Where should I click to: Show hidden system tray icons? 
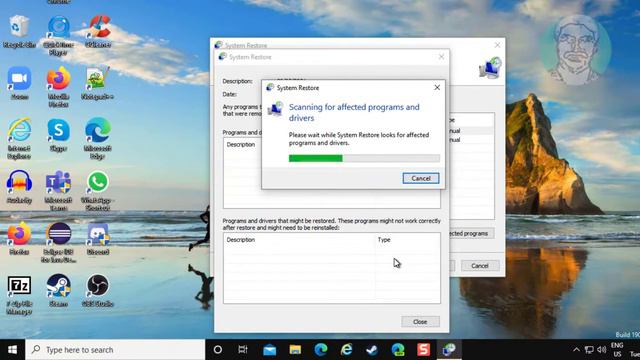576,350
